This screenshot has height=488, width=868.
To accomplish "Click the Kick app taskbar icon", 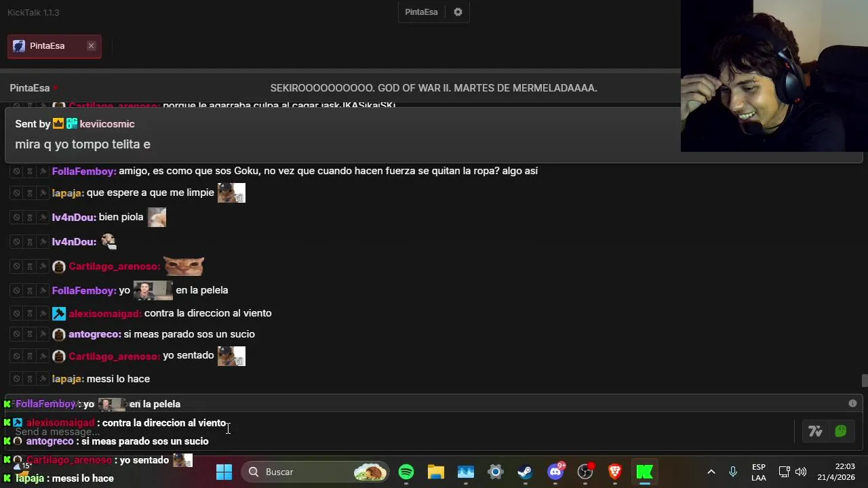I will pyautogui.click(x=644, y=472).
